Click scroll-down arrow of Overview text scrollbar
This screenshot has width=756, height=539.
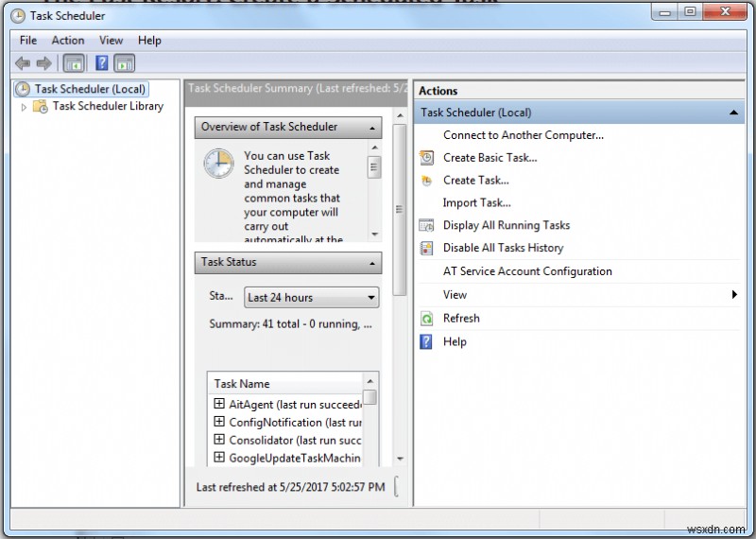coord(374,235)
